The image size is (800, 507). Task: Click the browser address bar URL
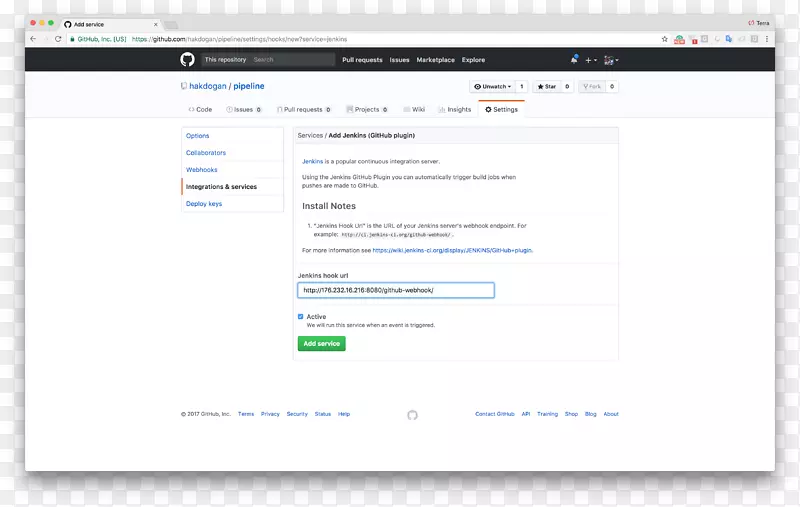[x=239, y=39]
